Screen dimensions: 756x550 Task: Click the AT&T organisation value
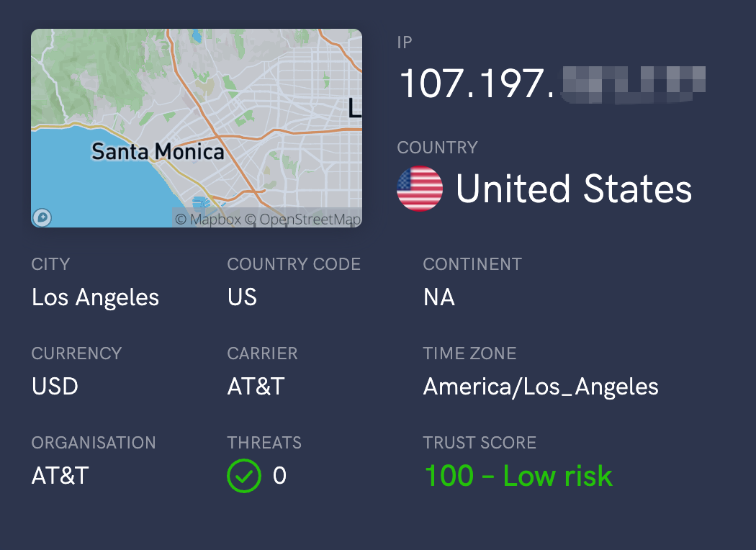coord(60,476)
